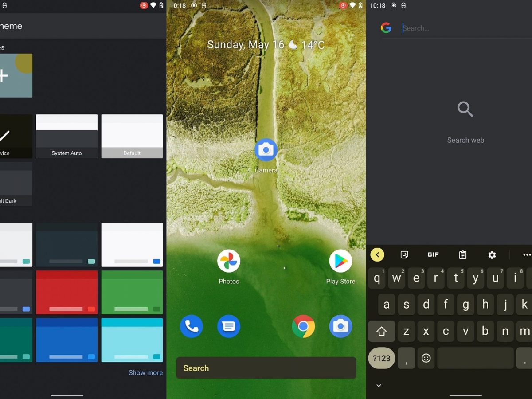Tap the g key
The height and width of the screenshot is (399, 532).
(x=465, y=305)
